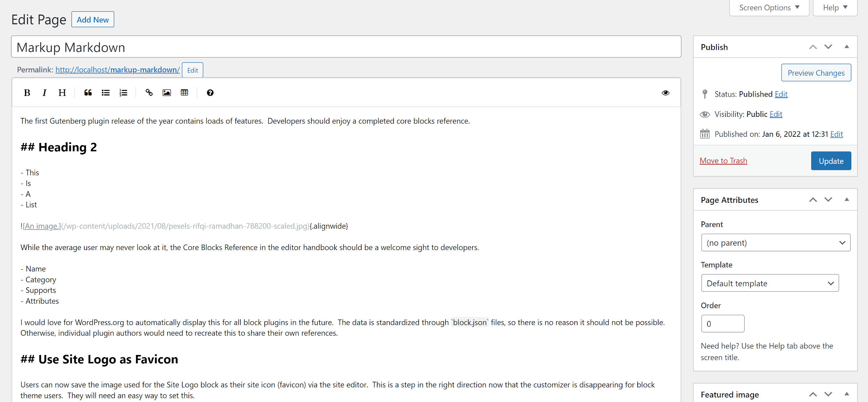This screenshot has width=868, height=402.
Task: Toggle bold formatting in the editor toolbar
Action: point(27,93)
